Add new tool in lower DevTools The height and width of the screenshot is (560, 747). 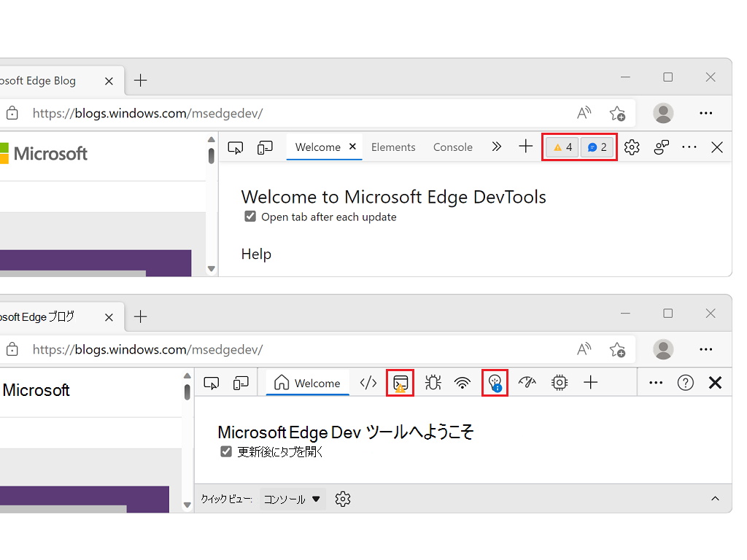click(590, 382)
